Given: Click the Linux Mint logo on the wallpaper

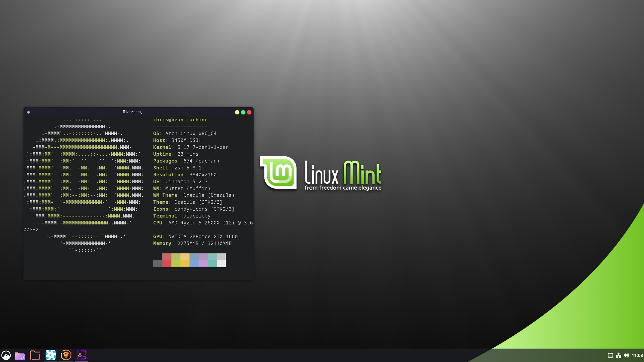Looking at the screenshot, I should point(278,173).
